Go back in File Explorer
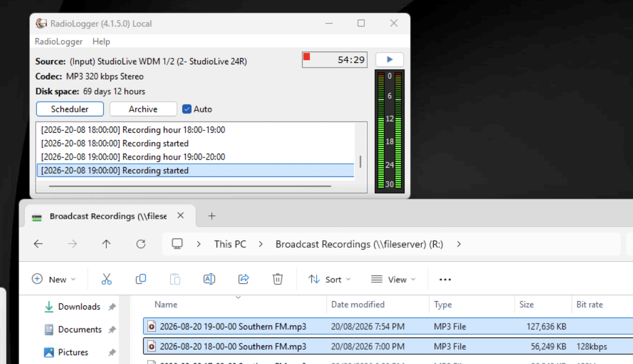Screen dimensions: 633x364 click(x=38, y=244)
